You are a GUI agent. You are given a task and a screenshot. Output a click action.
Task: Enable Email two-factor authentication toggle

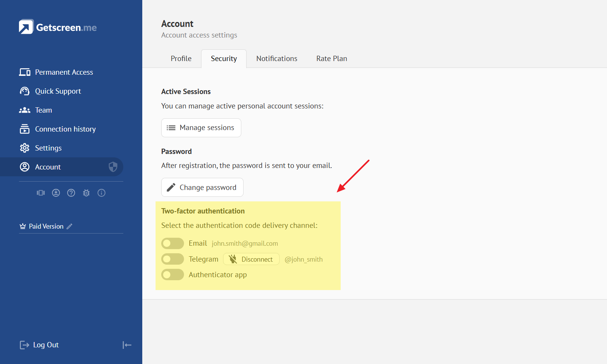(173, 243)
